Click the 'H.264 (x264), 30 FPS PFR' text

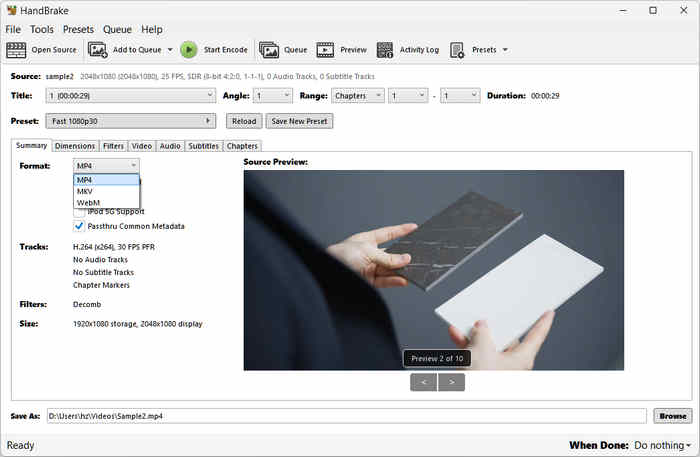(114, 247)
